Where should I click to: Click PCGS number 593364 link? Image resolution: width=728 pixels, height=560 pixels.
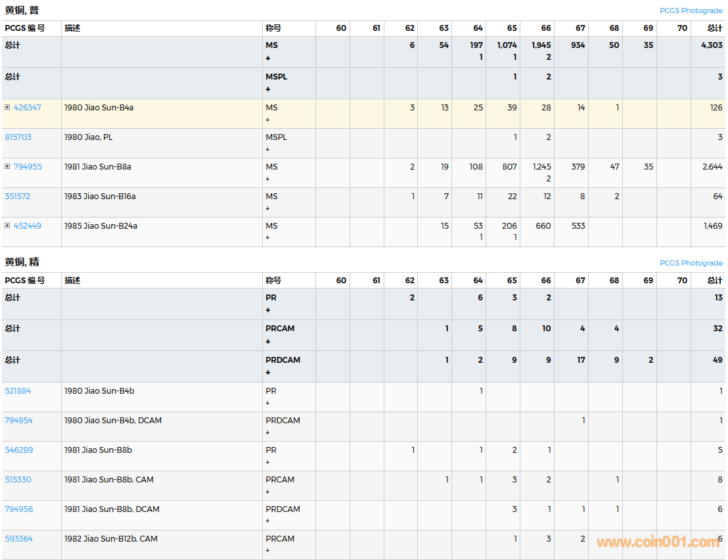(18, 538)
